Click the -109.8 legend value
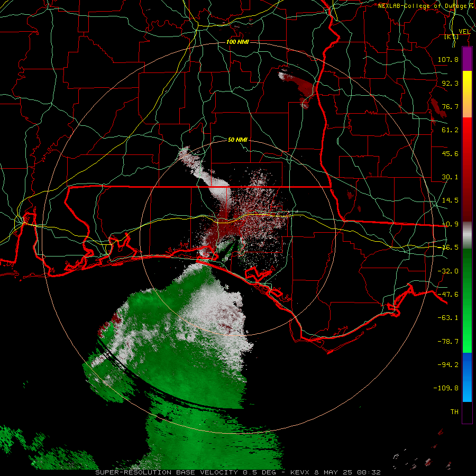 (446, 388)
